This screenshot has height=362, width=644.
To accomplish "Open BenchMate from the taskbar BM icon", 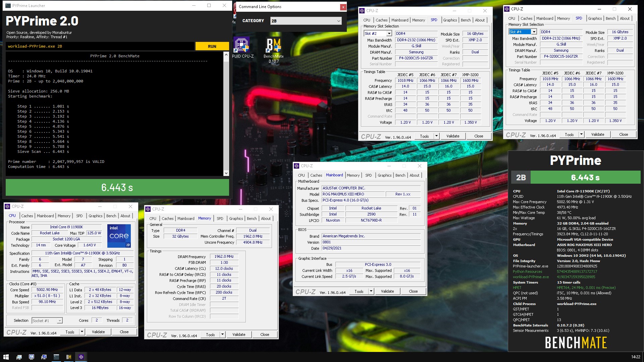I will (69, 357).
